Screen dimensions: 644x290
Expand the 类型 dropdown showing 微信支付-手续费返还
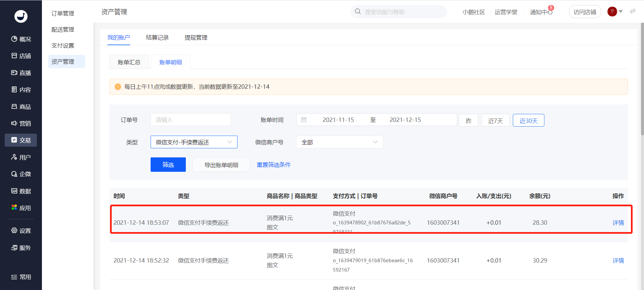194,142
